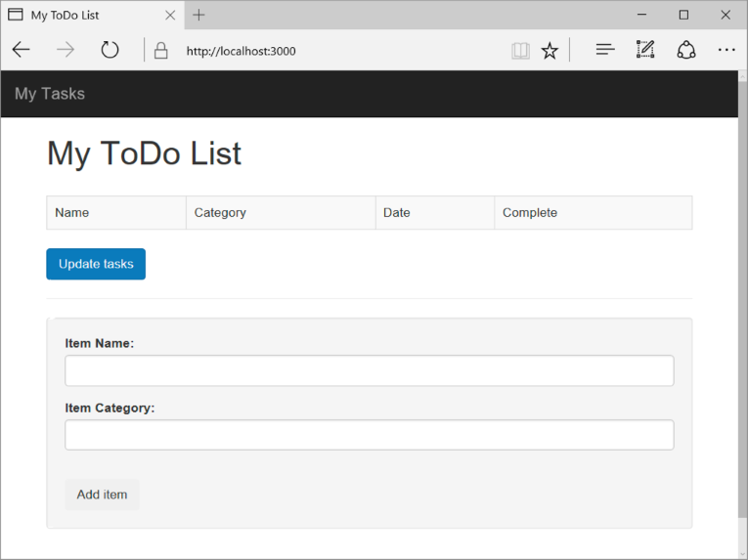Refresh the localhost page
This screenshot has width=748, height=560.
click(x=110, y=51)
